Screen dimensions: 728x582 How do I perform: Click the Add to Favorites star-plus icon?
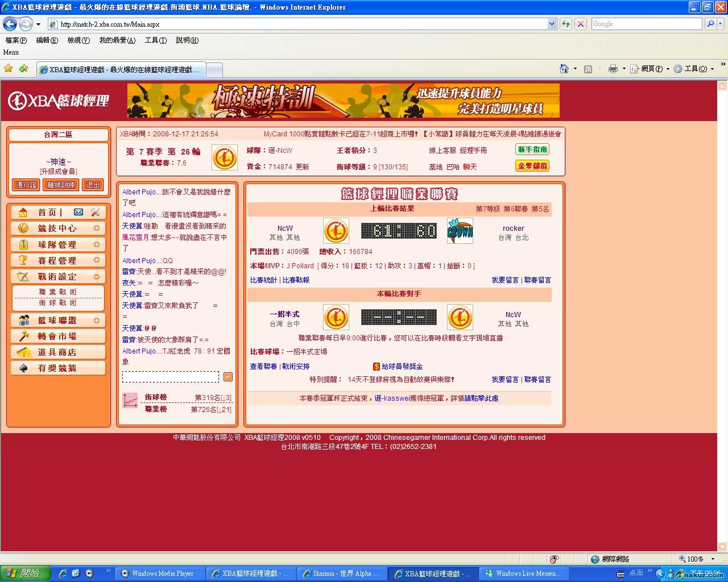tap(23, 69)
